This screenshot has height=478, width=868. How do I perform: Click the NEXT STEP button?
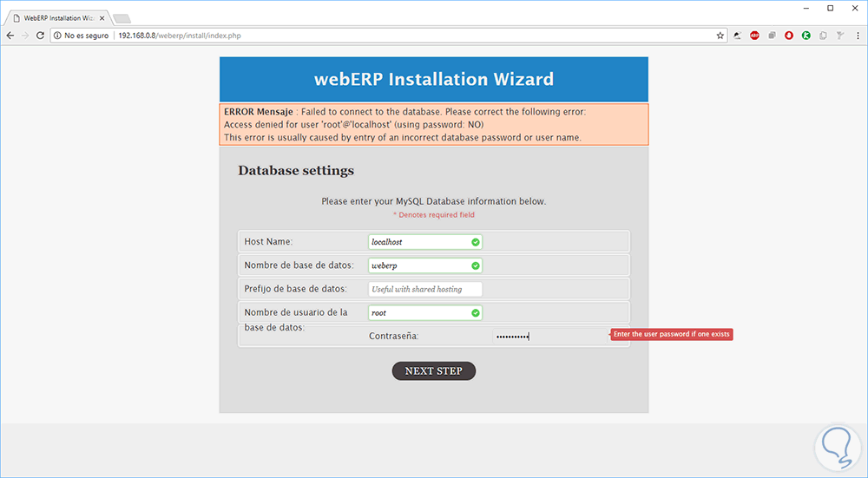pos(433,371)
